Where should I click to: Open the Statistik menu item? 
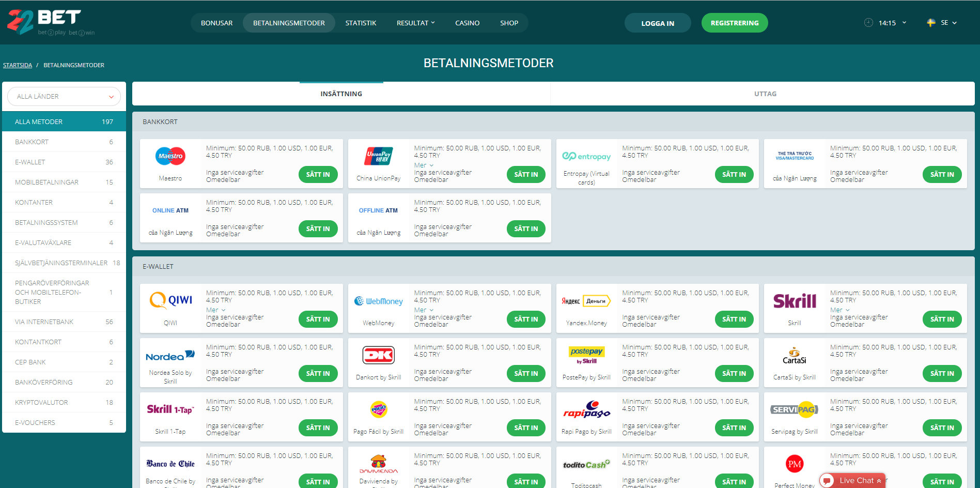pyautogui.click(x=361, y=23)
